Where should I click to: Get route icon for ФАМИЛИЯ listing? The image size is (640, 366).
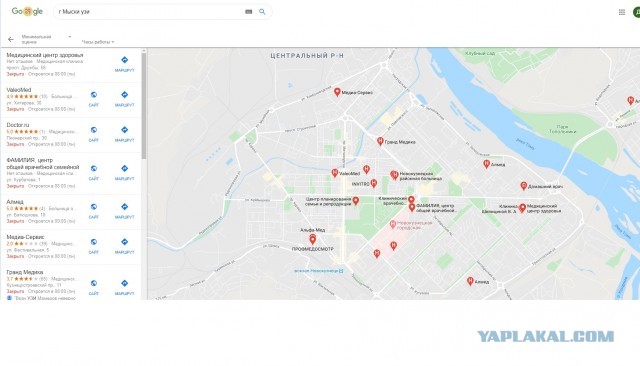tap(124, 169)
